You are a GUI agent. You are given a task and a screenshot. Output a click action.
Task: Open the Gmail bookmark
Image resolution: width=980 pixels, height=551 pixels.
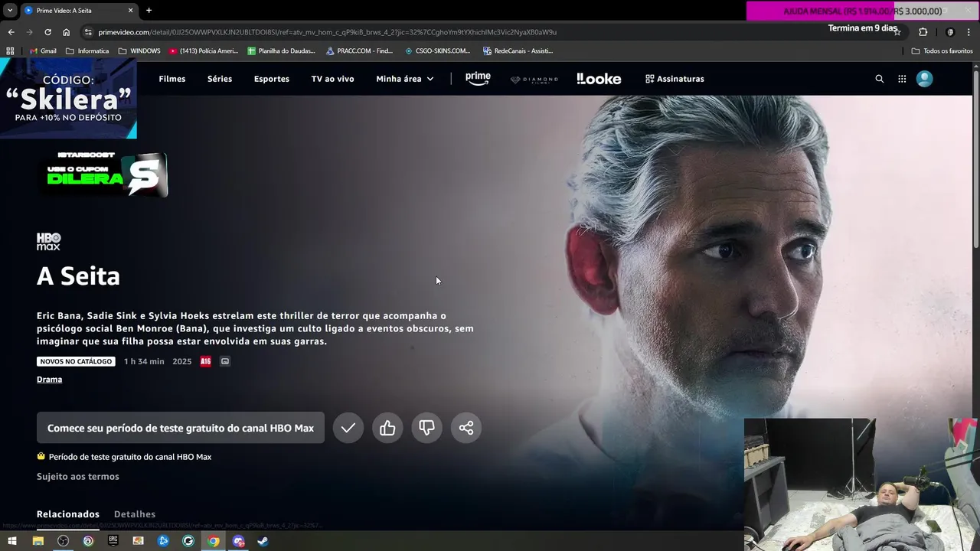[43, 51]
